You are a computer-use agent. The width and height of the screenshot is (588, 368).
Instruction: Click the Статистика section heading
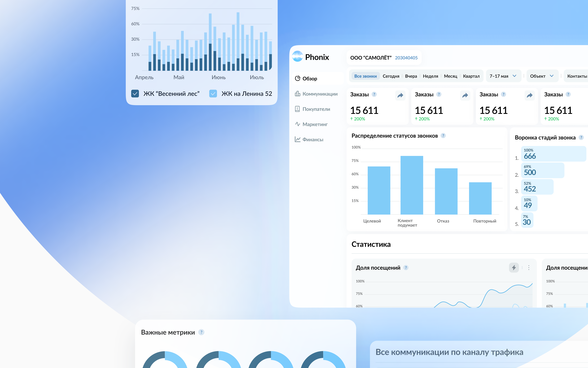click(371, 244)
